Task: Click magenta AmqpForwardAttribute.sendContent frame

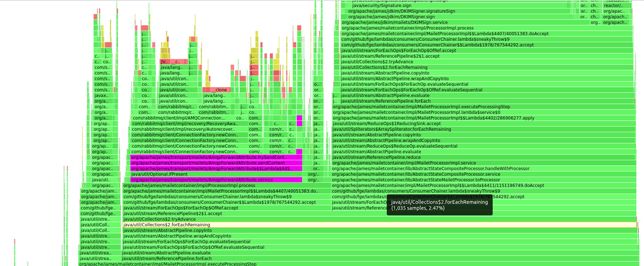Action: pos(216,163)
